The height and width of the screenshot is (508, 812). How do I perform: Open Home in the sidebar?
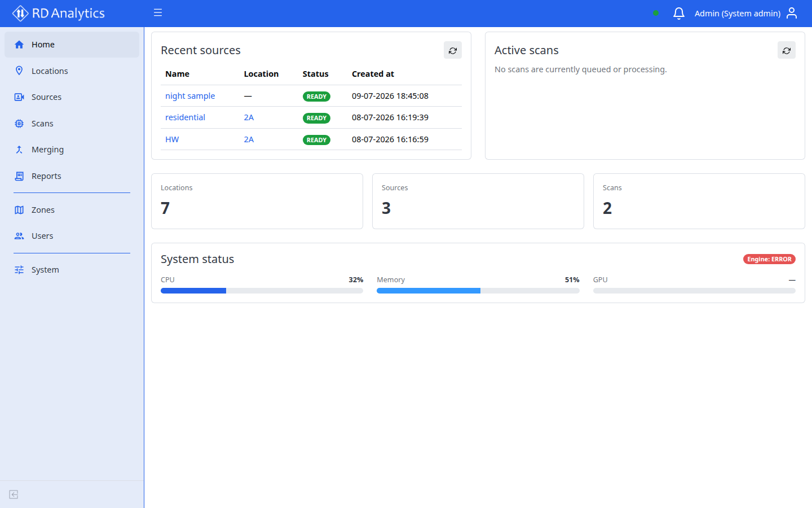tap(72, 45)
